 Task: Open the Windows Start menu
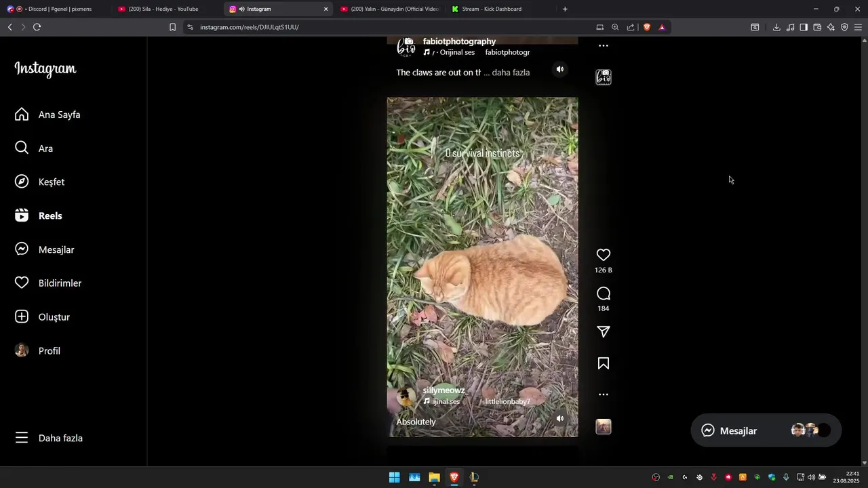pos(394,477)
